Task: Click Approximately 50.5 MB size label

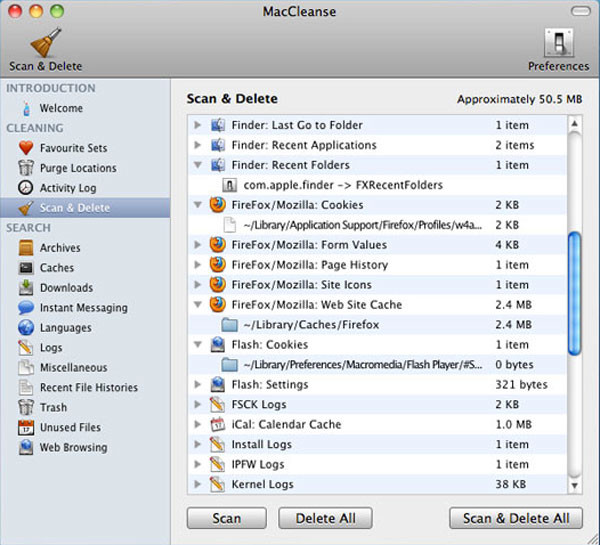Action: pyautogui.click(x=520, y=99)
